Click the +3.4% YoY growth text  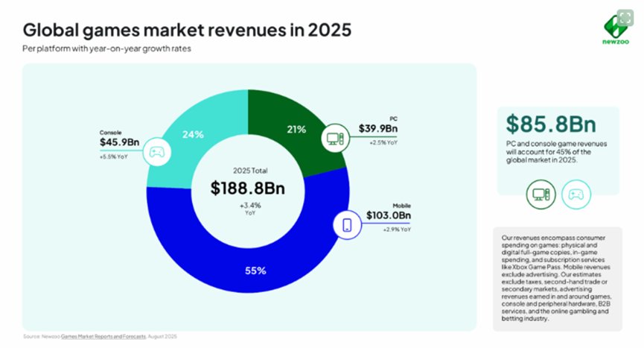[249, 207]
